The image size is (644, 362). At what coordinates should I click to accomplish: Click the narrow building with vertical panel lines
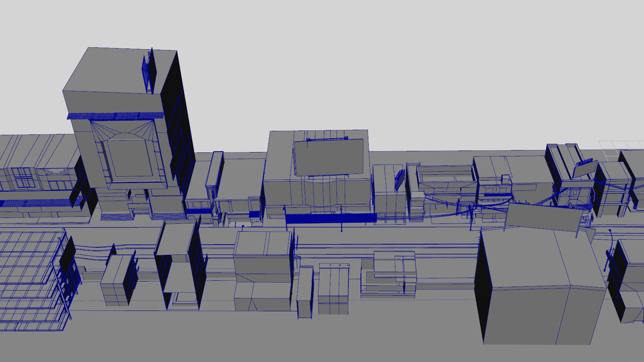(x=333, y=288)
